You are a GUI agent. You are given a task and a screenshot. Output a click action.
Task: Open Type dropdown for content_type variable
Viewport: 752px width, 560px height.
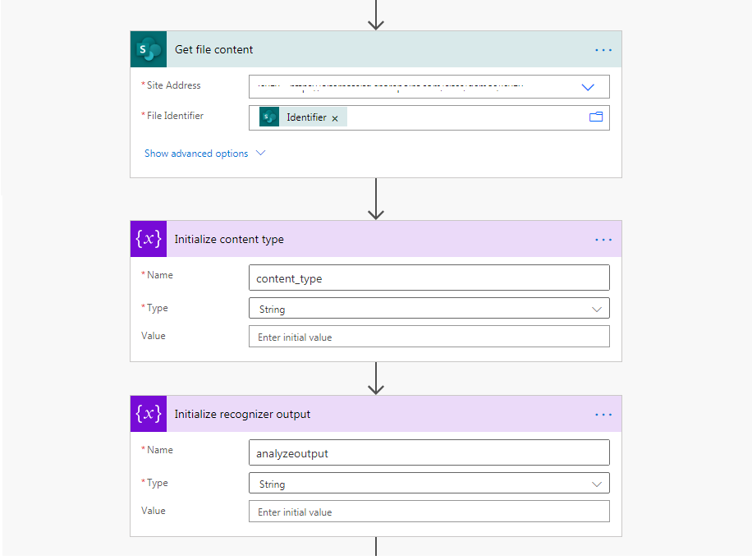point(429,309)
